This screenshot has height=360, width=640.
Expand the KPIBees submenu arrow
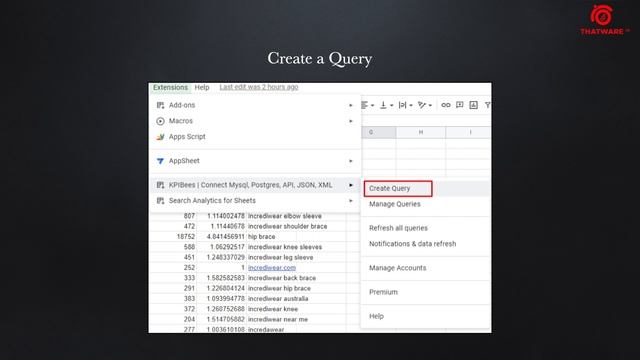pyautogui.click(x=351, y=185)
